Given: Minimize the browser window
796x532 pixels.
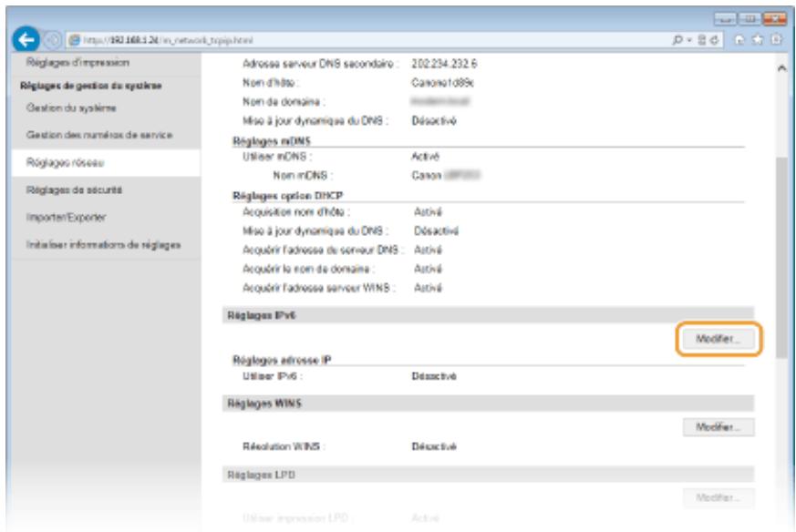Looking at the screenshot, I should pyautogui.click(x=726, y=19).
